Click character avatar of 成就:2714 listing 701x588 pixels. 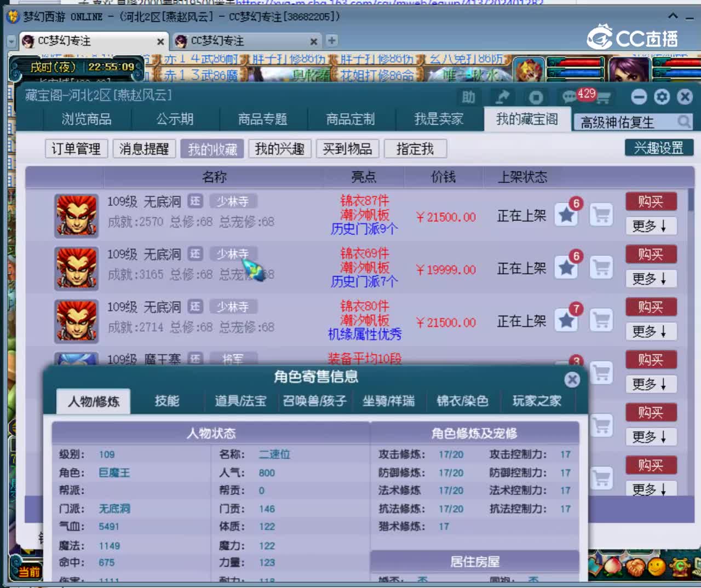pyautogui.click(x=77, y=321)
